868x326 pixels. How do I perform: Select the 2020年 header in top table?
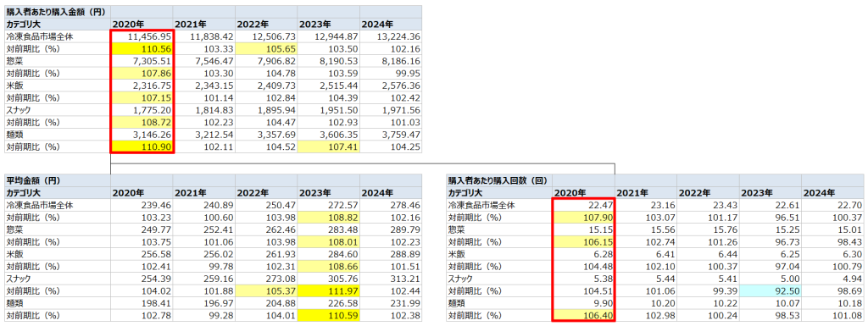pos(142,25)
